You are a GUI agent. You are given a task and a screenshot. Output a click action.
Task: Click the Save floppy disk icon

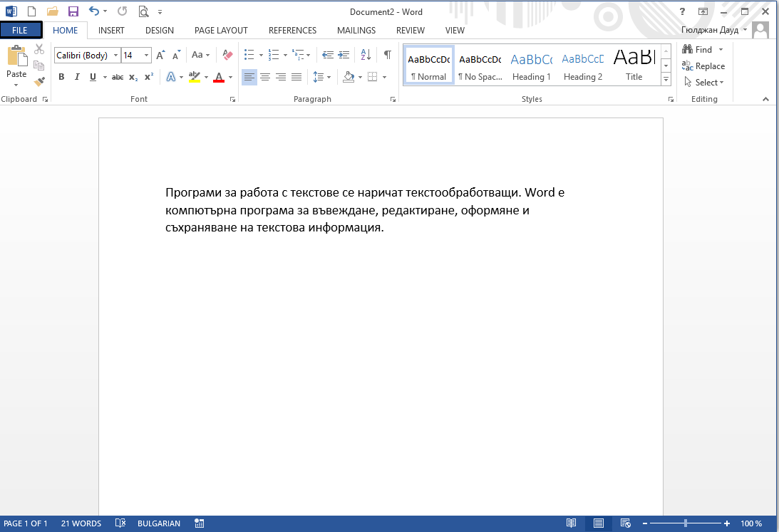pos(73,11)
